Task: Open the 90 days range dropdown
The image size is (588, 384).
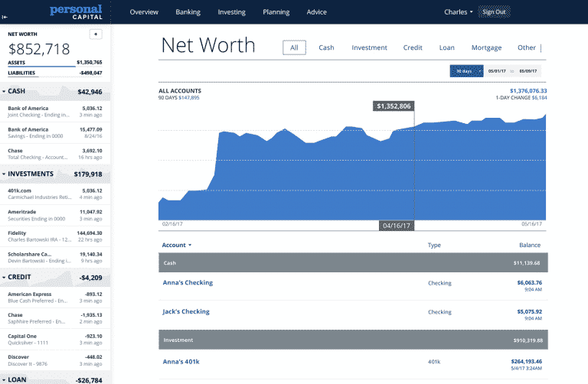Action: coord(467,71)
